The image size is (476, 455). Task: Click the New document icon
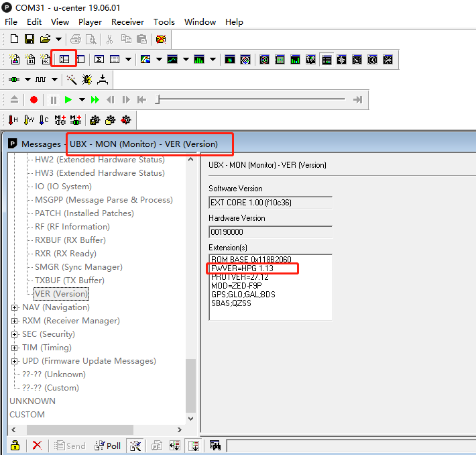click(x=14, y=39)
